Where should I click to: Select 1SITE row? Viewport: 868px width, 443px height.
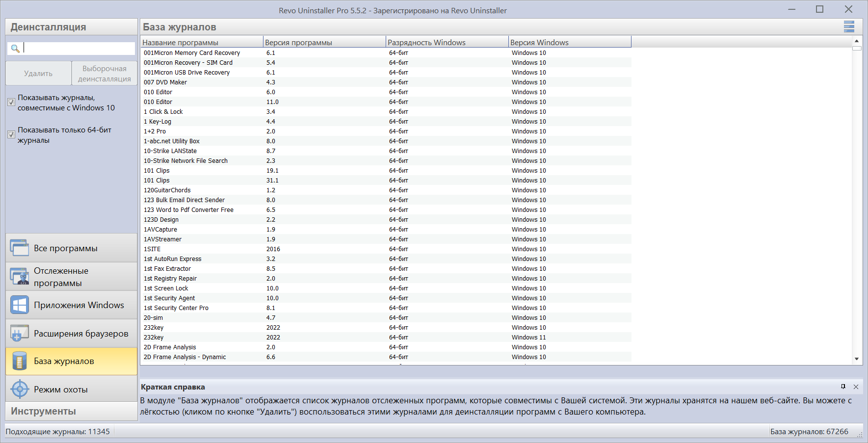coord(386,249)
